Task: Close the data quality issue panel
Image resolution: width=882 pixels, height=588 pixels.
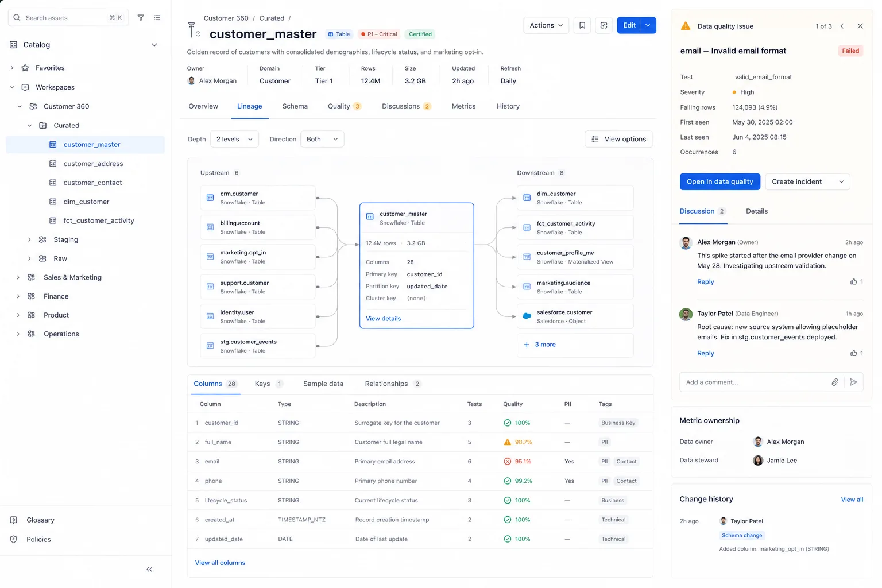Action: (x=860, y=26)
